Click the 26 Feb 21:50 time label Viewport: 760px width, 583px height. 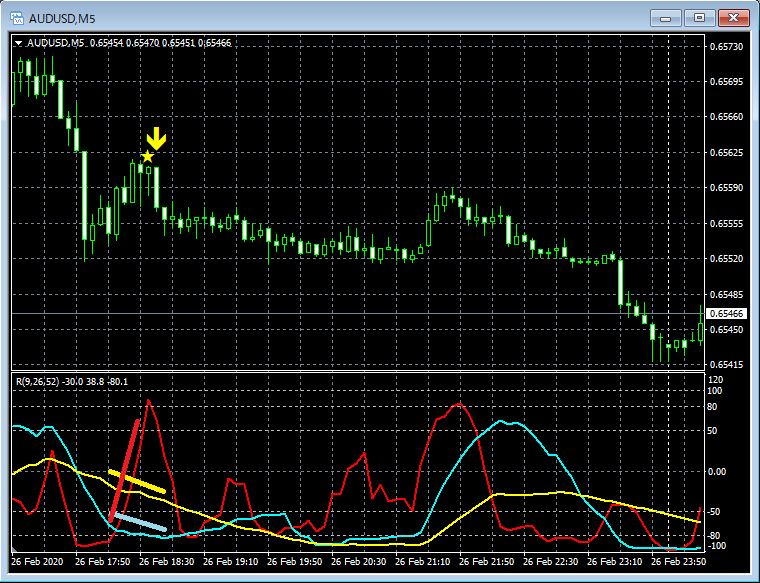point(486,562)
